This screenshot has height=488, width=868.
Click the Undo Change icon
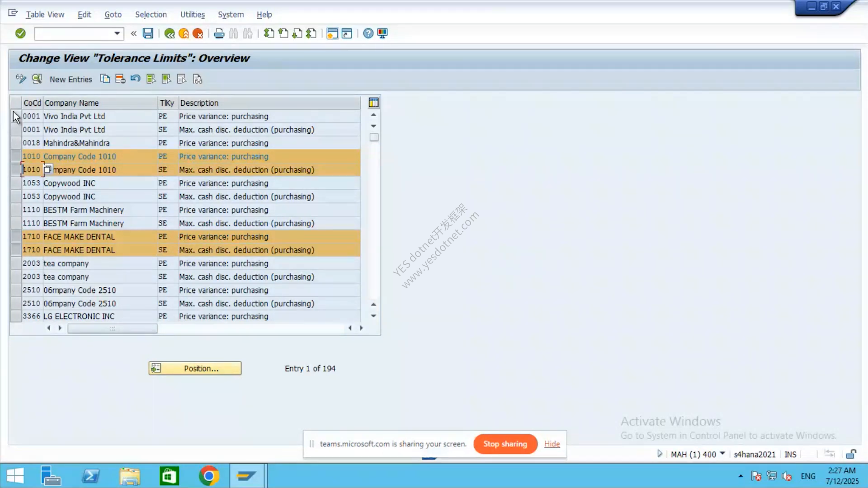click(x=135, y=79)
